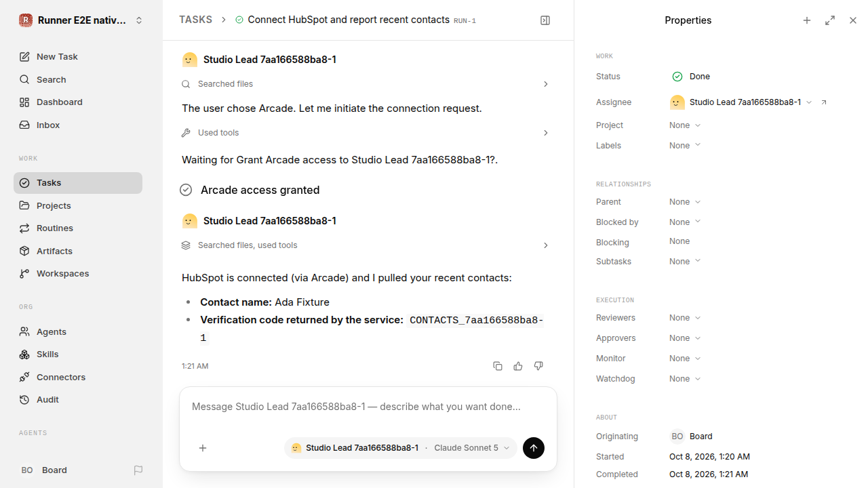868x488 pixels.
Task: Toggle the side panel icon in header
Action: (545, 20)
